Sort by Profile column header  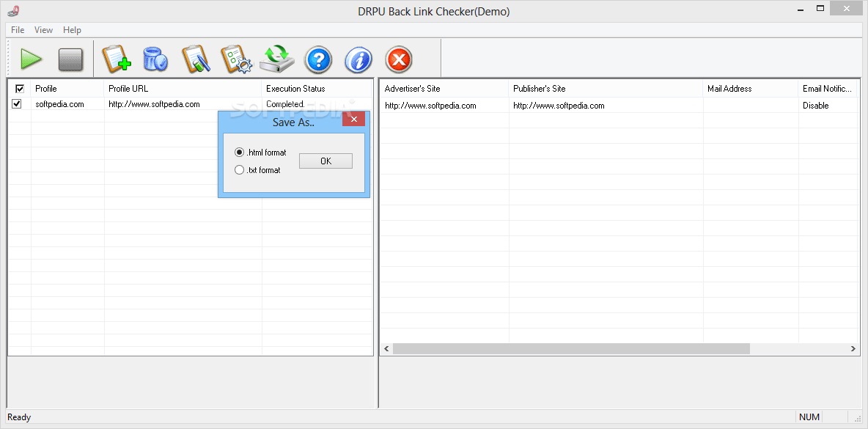(67, 89)
